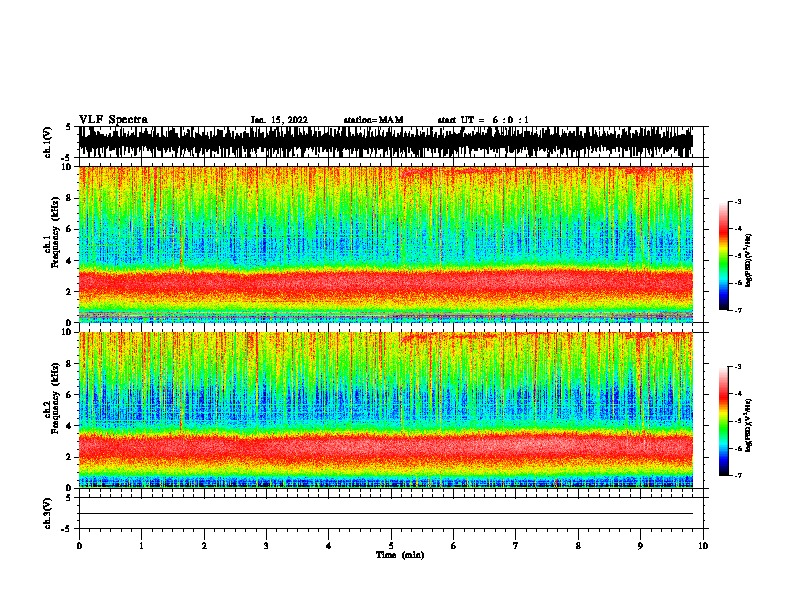Click time axis tick label "4"
This screenshot has width=792, height=612.
pyautogui.click(x=329, y=546)
